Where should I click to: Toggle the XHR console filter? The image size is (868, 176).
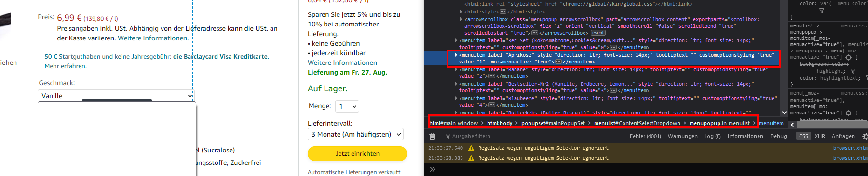(x=820, y=137)
